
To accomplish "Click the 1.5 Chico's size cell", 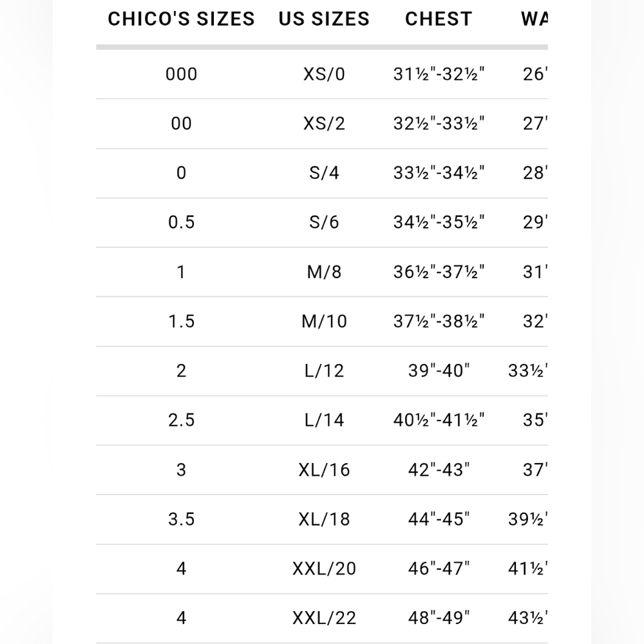I will pyautogui.click(x=181, y=321).
